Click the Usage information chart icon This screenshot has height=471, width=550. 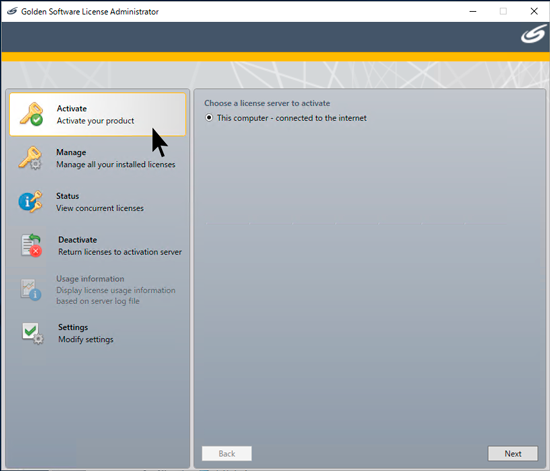pos(31,290)
